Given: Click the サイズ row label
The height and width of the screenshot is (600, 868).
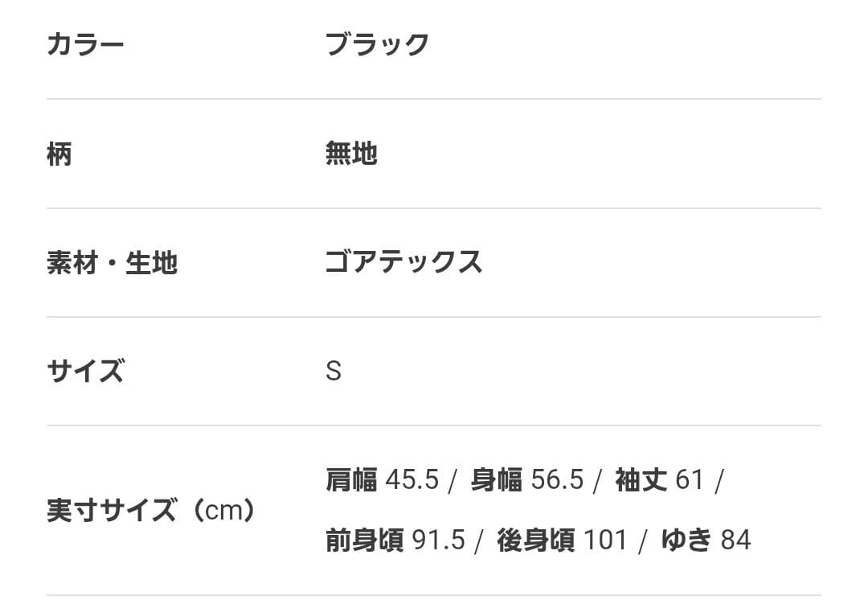Looking at the screenshot, I should 86,371.
